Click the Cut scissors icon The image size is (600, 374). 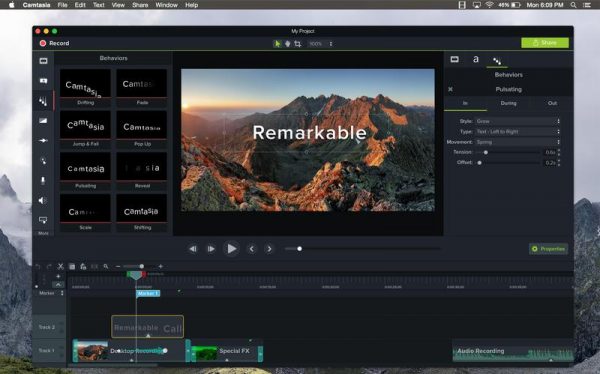point(60,266)
